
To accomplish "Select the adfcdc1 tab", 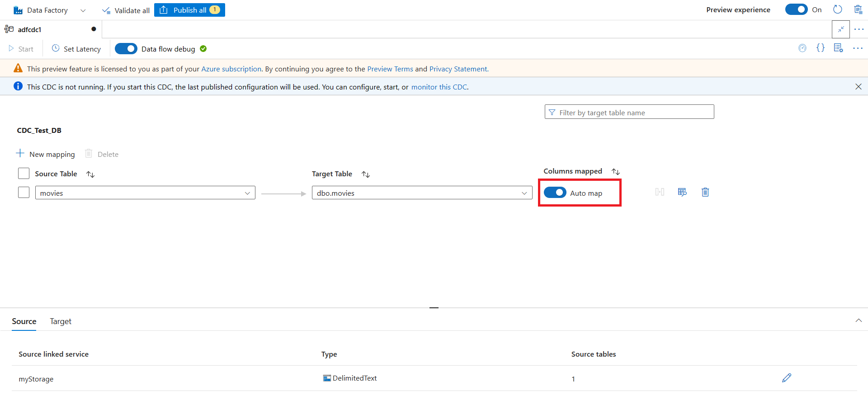I will click(30, 29).
